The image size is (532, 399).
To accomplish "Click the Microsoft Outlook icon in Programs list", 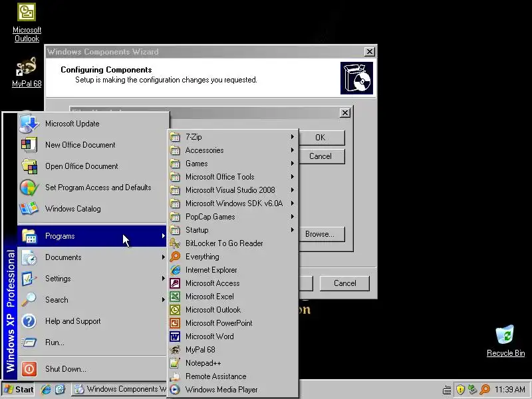I will coord(175,310).
